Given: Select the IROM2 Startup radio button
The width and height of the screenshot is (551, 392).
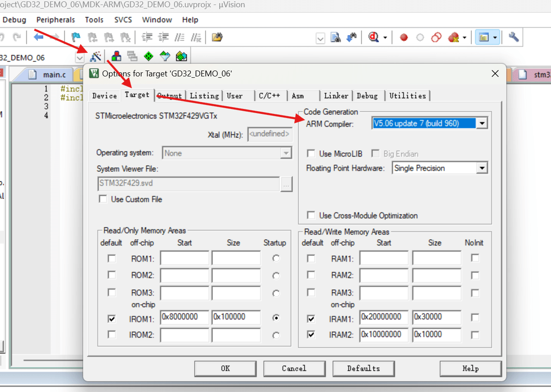Looking at the screenshot, I should (276, 335).
